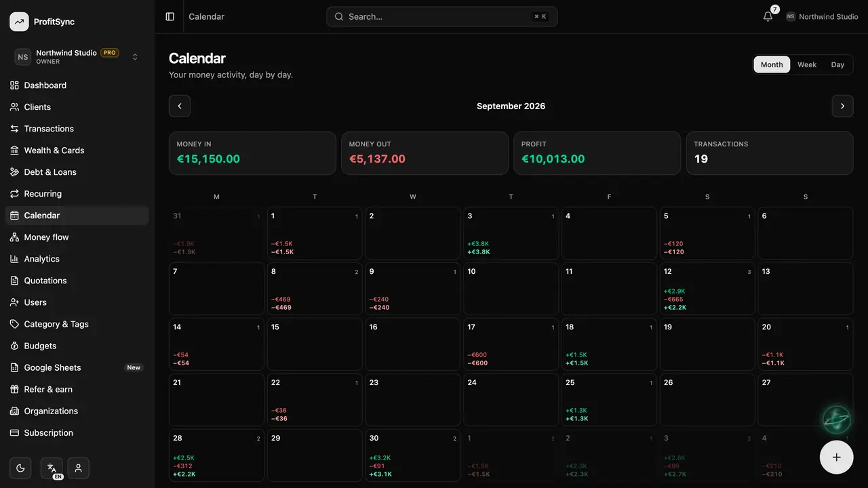Click the Transactions count card
The image size is (868, 488).
pos(770,153)
